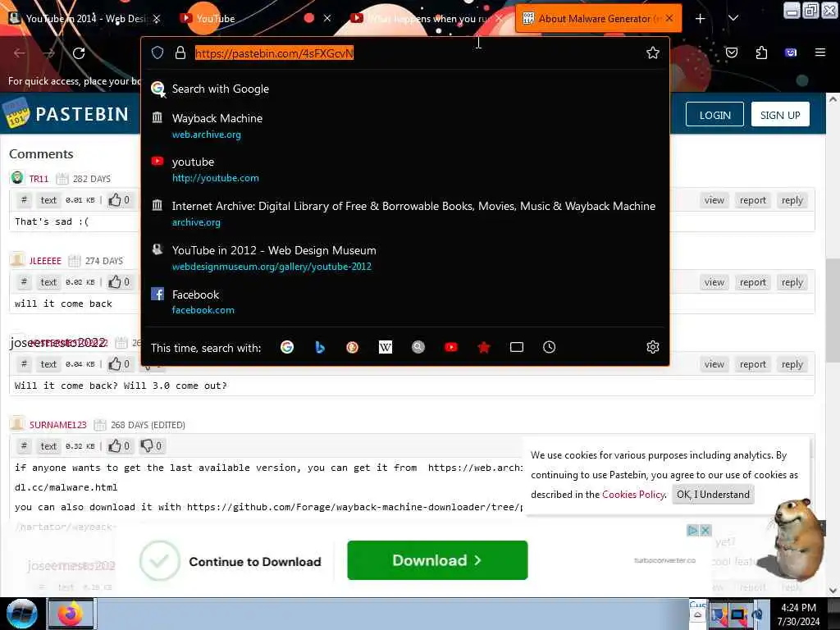Expand the list all tabs chevron
Screen dimensions: 840x630
point(733,19)
